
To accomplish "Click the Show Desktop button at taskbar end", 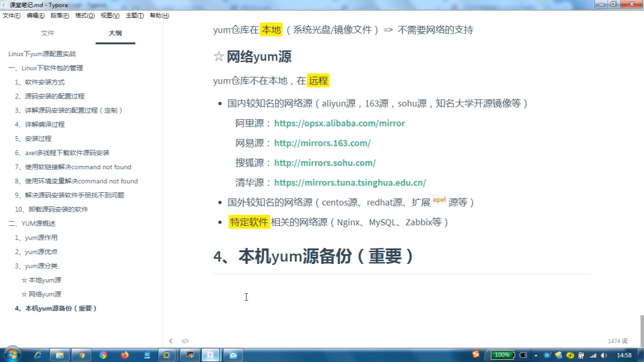I will 641,355.
